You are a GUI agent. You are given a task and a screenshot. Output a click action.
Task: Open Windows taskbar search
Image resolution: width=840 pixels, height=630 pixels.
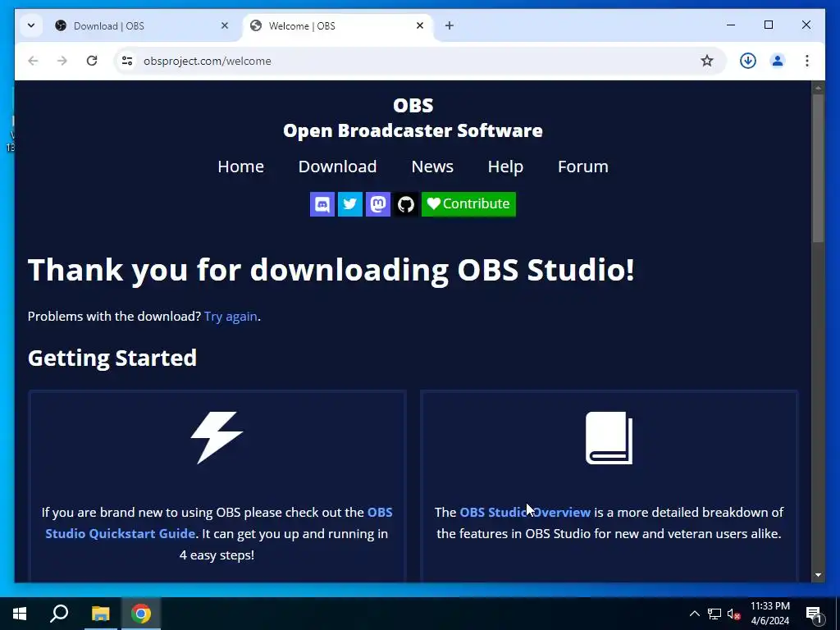click(59, 614)
